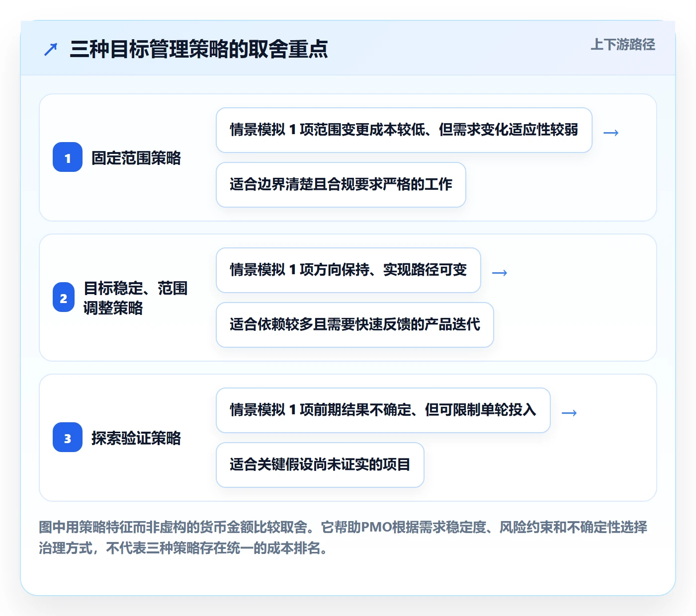Screen dimensions: 696x616
Task: Select the 探索验证策略 label
Action: 136,438
